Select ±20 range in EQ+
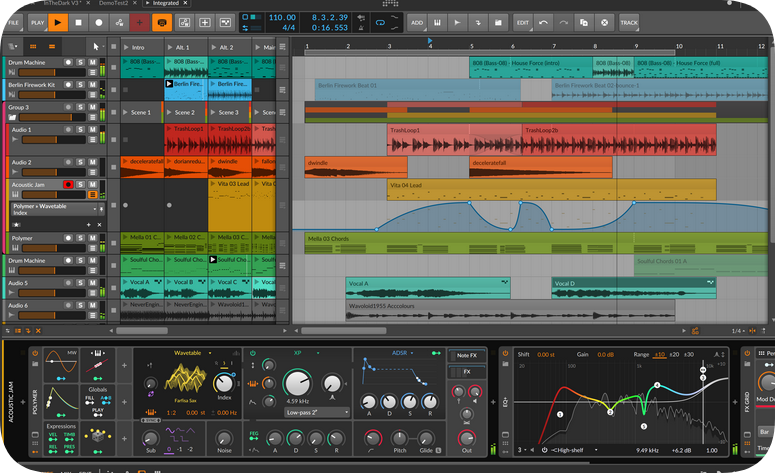Screen dimensions: 775x473 673,354
